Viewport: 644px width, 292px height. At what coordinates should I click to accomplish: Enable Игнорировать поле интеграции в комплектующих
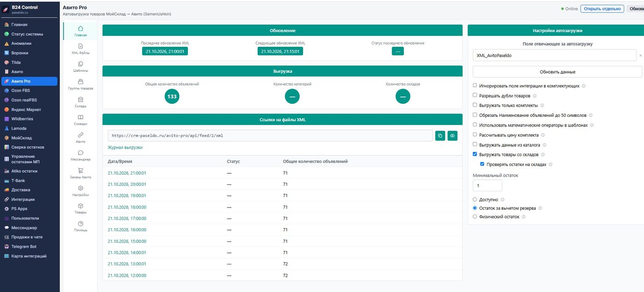475,86
